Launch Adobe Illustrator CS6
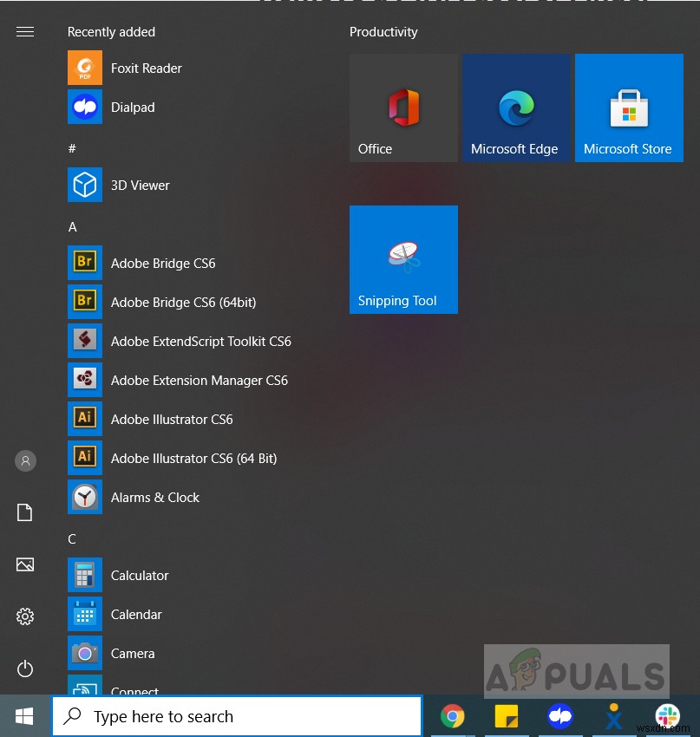Image resolution: width=700 pixels, height=737 pixels. (171, 419)
